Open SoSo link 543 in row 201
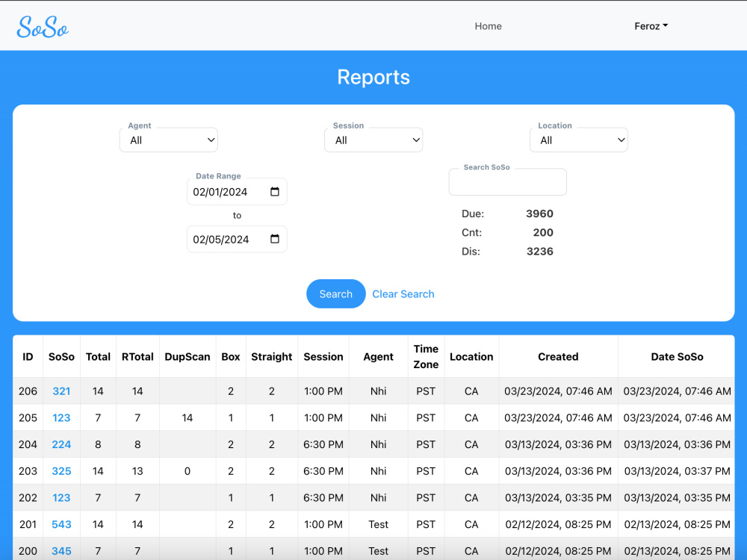 click(x=61, y=524)
